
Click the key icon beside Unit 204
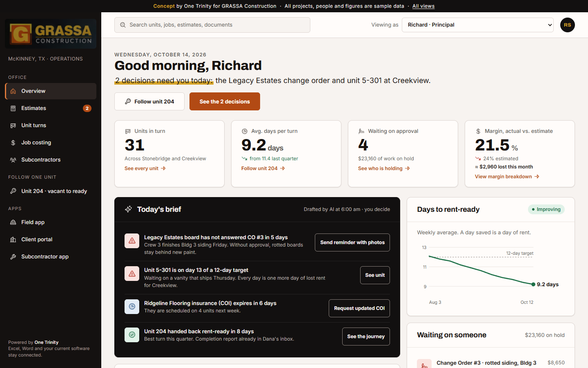click(x=13, y=191)
